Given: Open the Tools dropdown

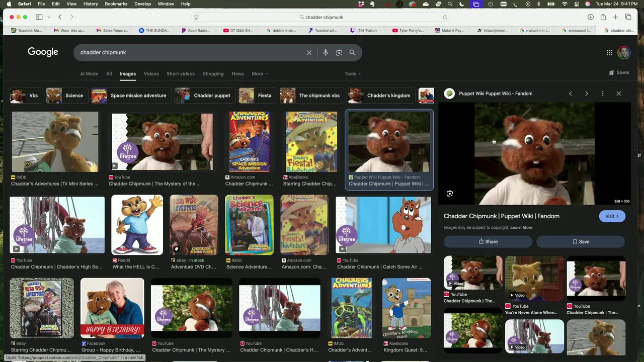Looking at the screenshot, I should [x=352, y=74].
